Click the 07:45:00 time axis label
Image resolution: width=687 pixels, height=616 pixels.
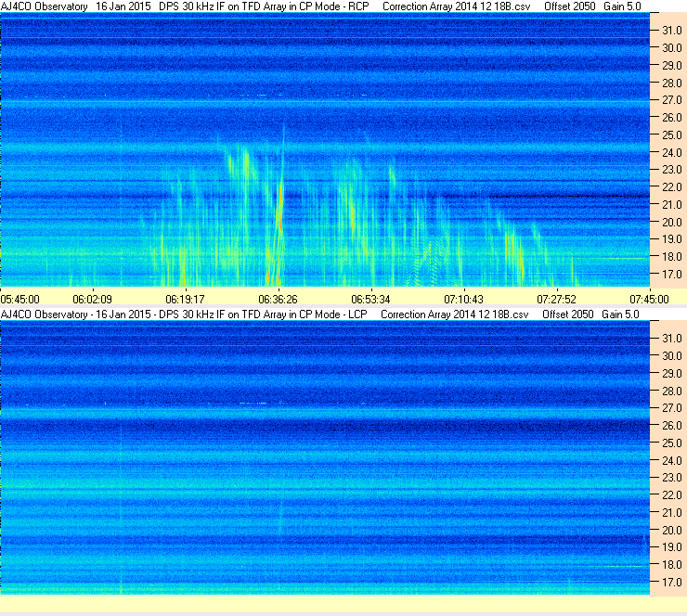coord(649,300)
